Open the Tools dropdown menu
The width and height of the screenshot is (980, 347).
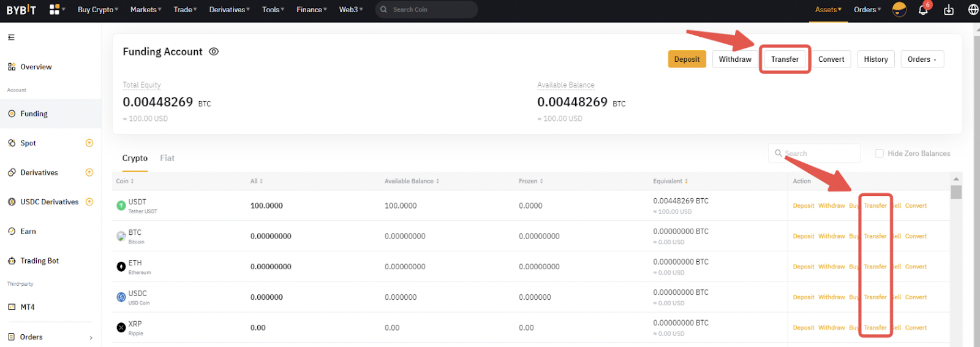273,9
